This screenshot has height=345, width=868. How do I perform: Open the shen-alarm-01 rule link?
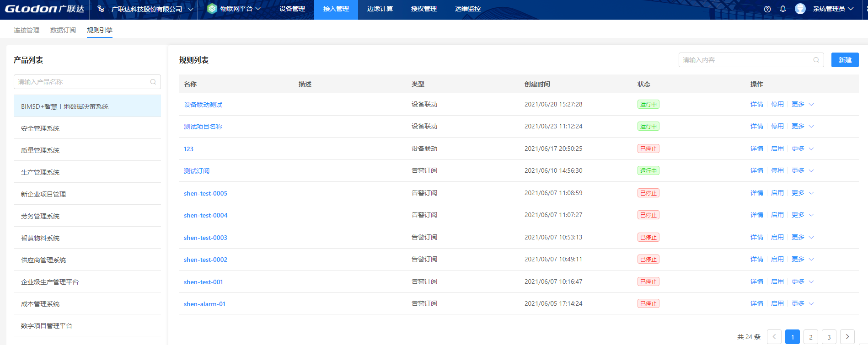(x=204, y=304)
